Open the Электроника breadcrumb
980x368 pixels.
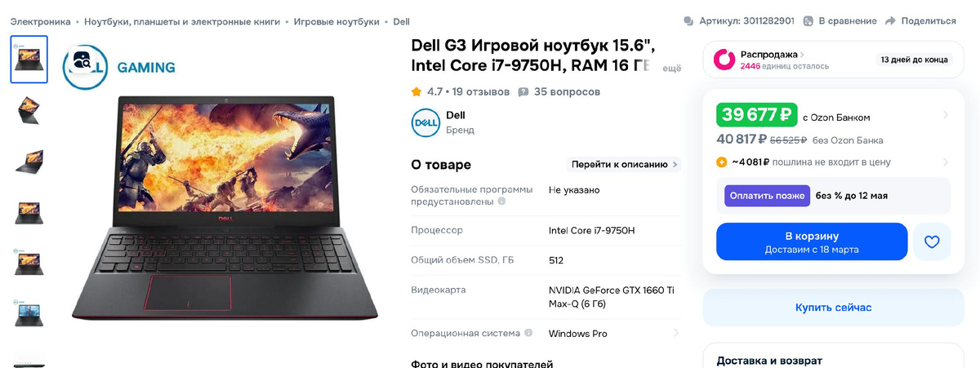41,21
